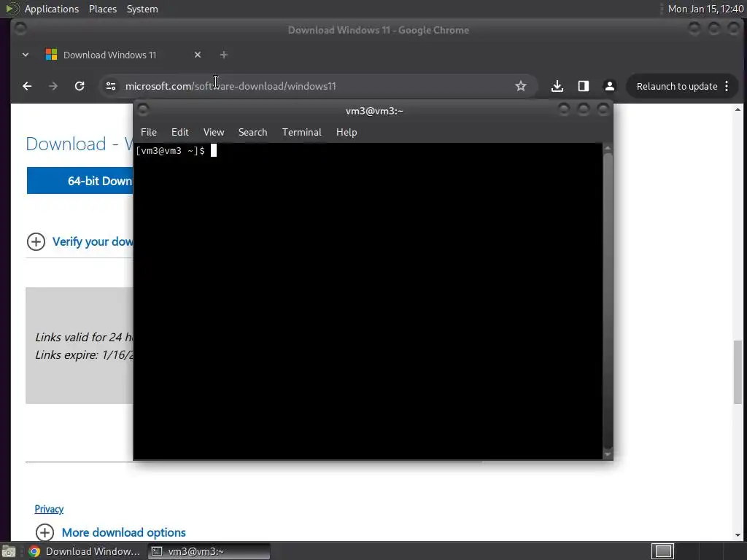Click the terminal window menu button at title bar left

143,110
